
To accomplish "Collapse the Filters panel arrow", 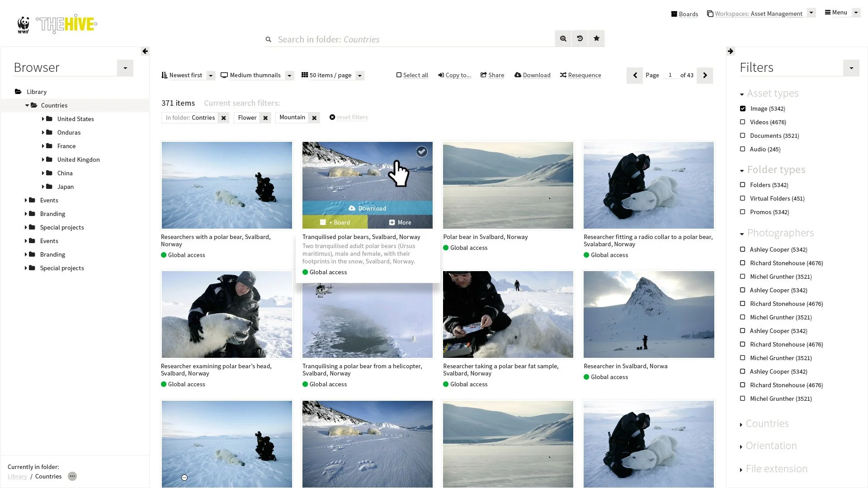I will (731, 51).
